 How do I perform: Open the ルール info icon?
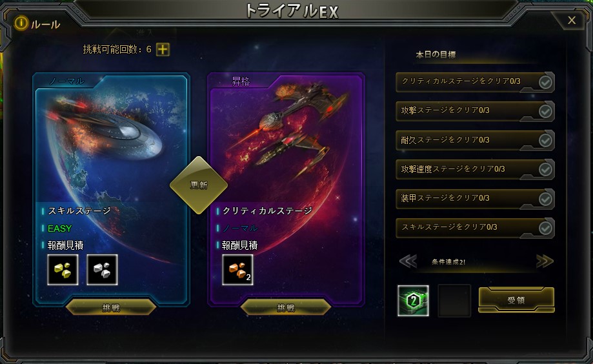21,23
